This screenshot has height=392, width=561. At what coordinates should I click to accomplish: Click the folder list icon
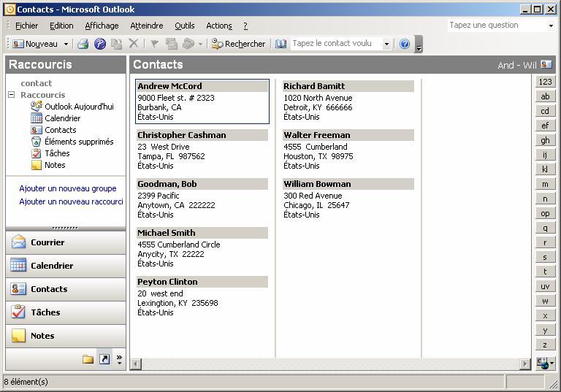[x=88, y=359]
